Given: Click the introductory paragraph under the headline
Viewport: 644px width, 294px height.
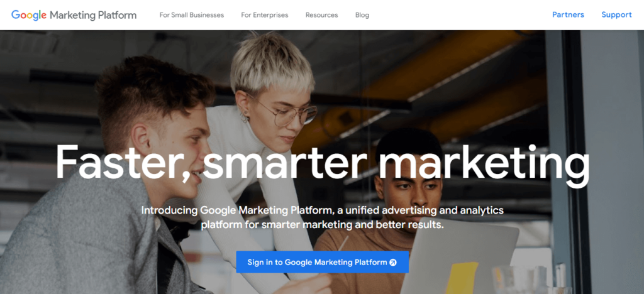Looking at the screenshot, I should click(x=323, y=218).
